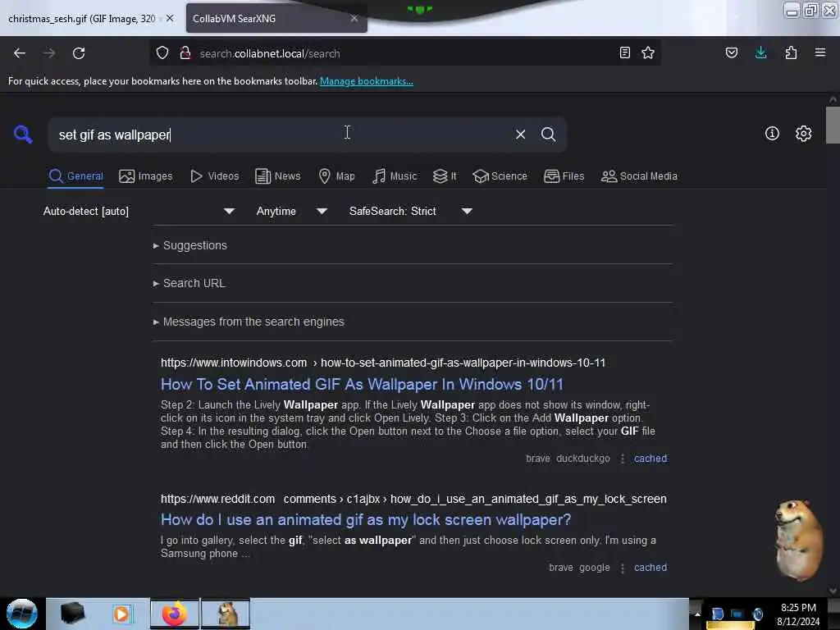Open the black box taskbar app
This screenshot has height=630, width=840.
pos(72,613)
